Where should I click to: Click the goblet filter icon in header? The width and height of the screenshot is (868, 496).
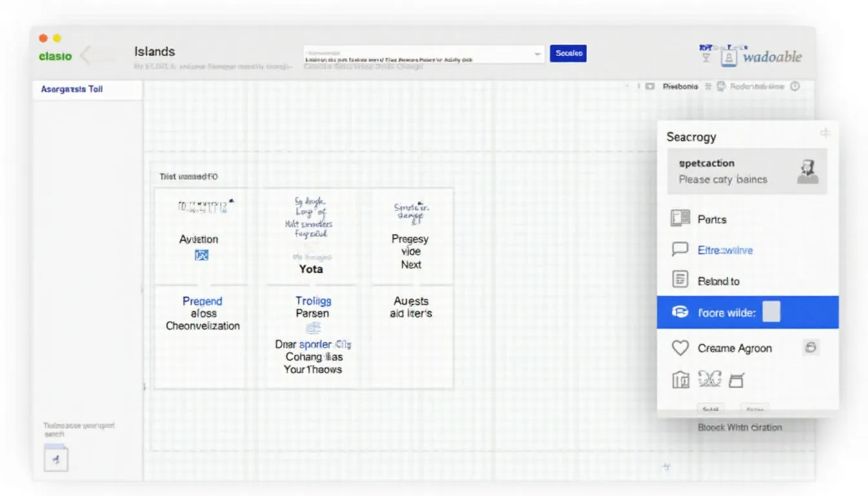[x=706, y=58]
